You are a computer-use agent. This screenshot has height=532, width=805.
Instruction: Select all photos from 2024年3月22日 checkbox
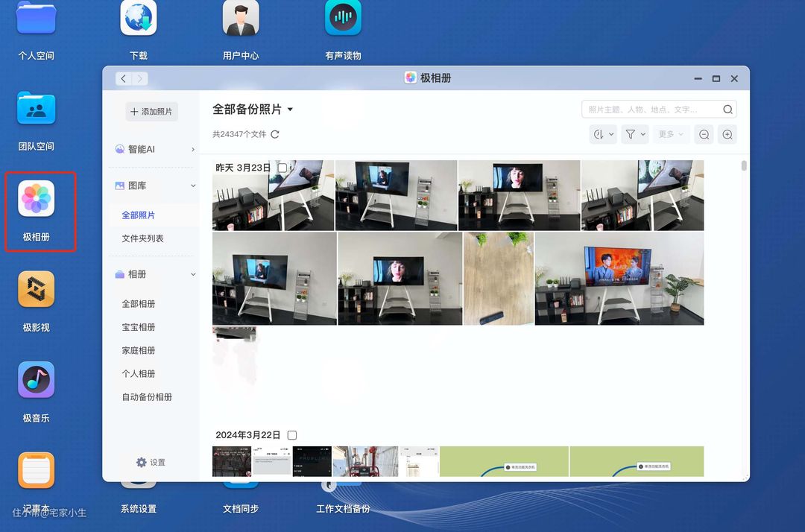click(x=292, y=435)
